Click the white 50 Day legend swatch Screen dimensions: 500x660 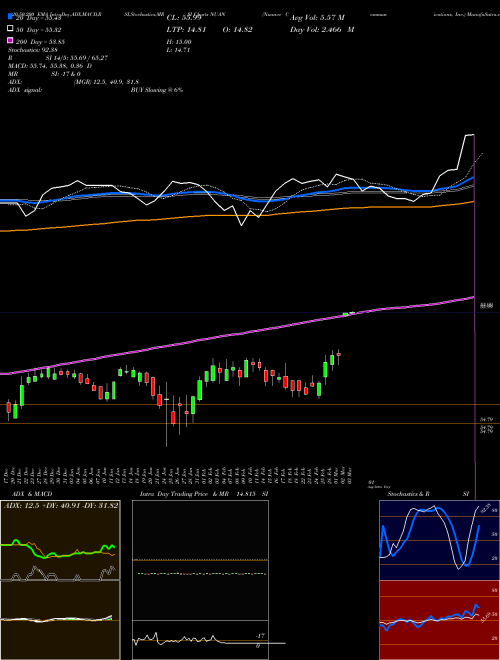[10, 29]
